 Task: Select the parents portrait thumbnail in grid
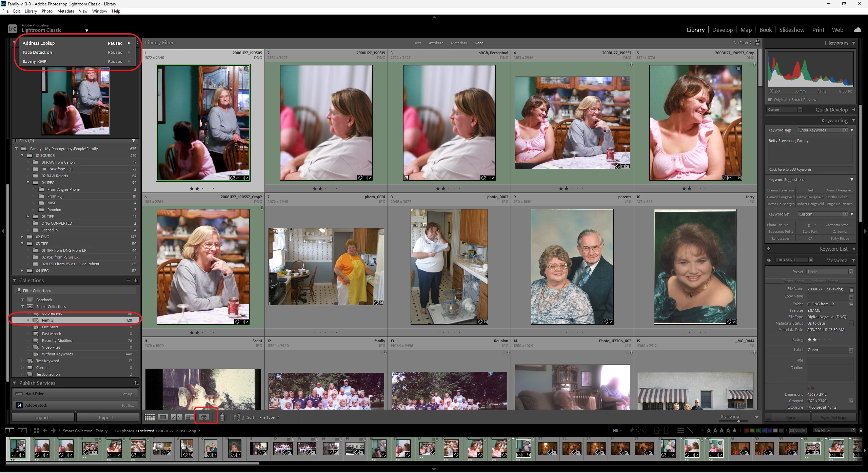(572, 267)
